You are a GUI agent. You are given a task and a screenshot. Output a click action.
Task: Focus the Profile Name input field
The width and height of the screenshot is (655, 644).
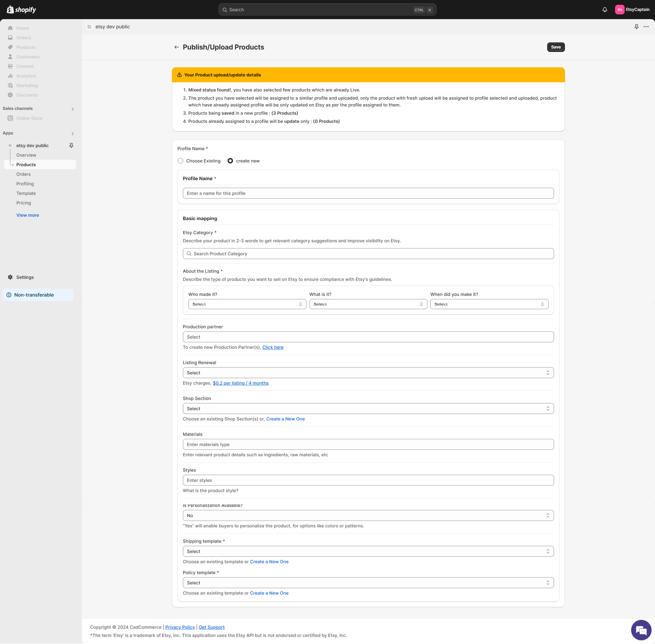[368, 193]
